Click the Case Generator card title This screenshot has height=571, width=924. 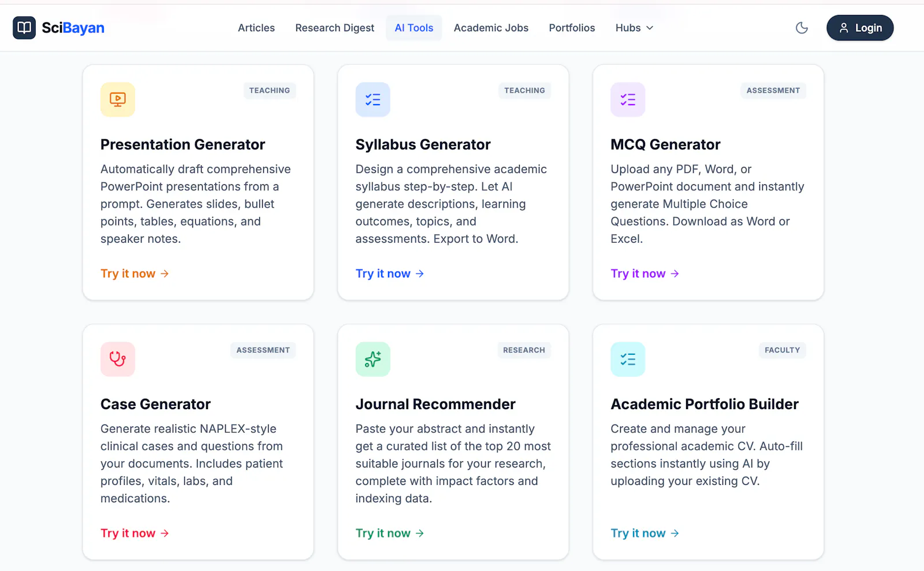(x=155, y=404)
